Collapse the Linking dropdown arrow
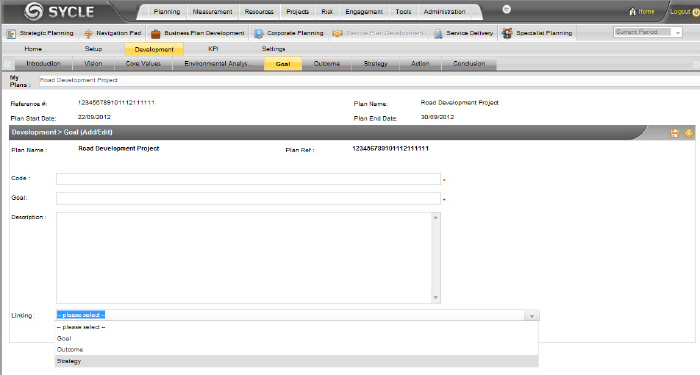This screenshot has width=700, height=375. click(x=532, y=316)
